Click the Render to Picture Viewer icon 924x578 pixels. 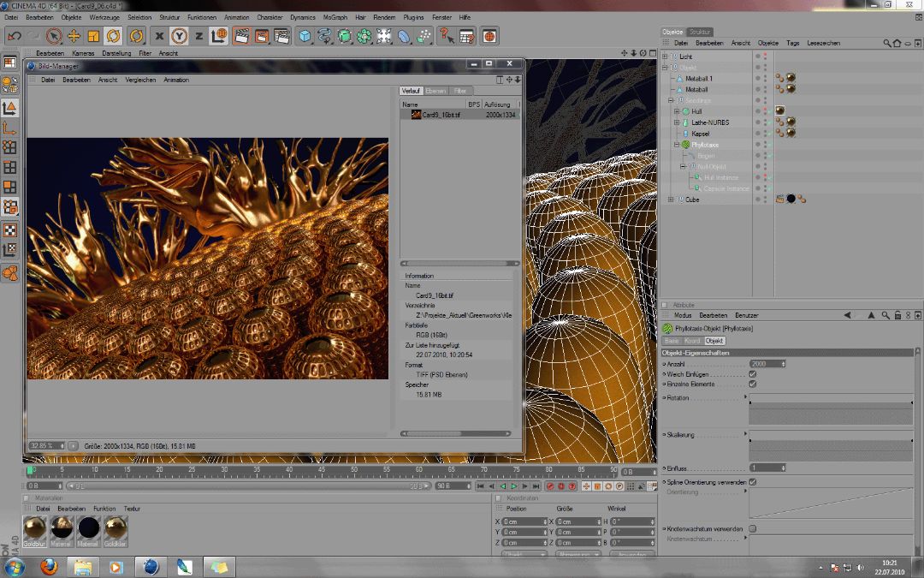tap(263, 36)
